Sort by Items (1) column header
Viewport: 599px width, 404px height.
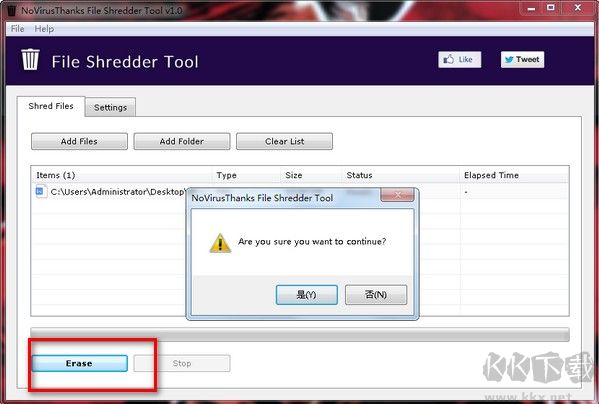point(121,175)
